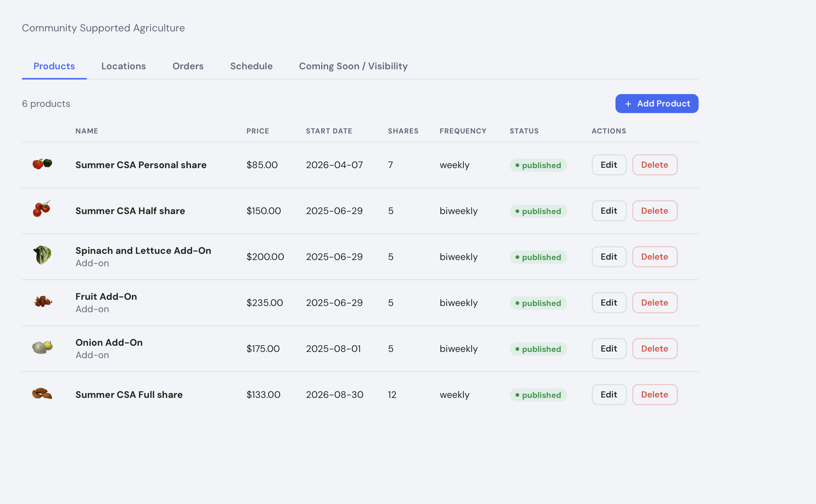Screen dimensions: 816x504
Task: Click the Summer CSA Personal share name
Action: (141, 165)
